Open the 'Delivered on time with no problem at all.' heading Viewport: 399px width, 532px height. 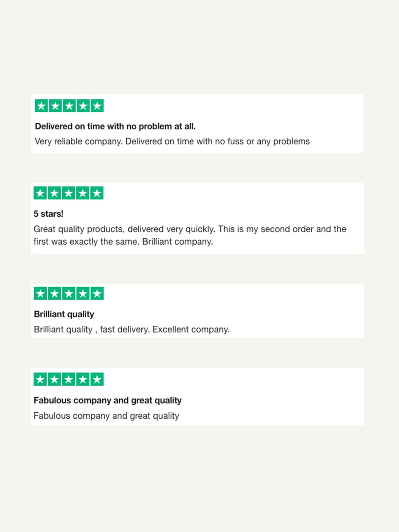(x=115, y=126)
